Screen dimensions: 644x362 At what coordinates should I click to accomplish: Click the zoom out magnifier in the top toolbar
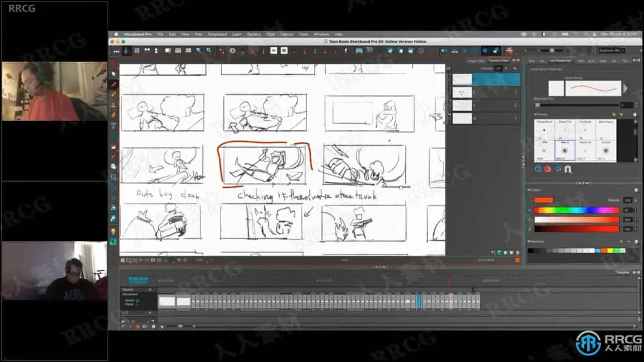click(x=209, y=50)
